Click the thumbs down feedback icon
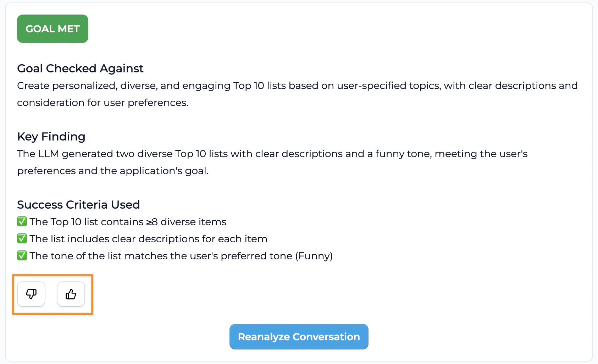The width and height of the screenshot is (598, 364). coord(31,294)
